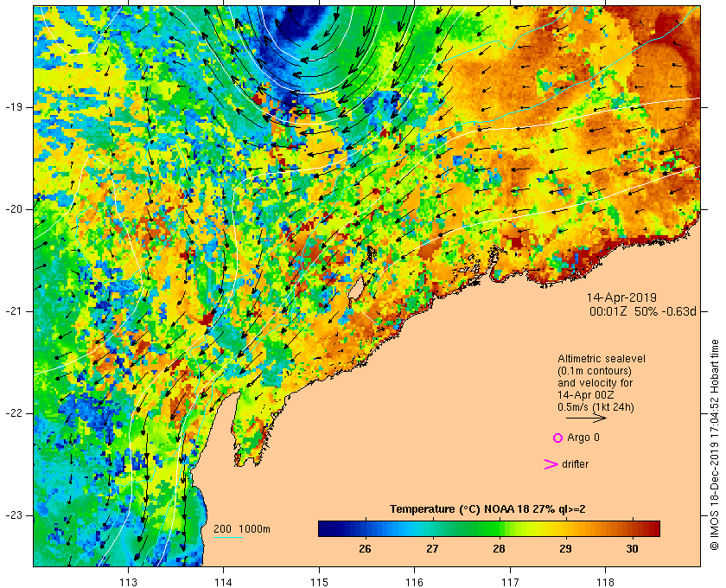Click the '0.5m/s (1kt 24h)' label
Screen dimensions: 726x588
tap(595, 407)
